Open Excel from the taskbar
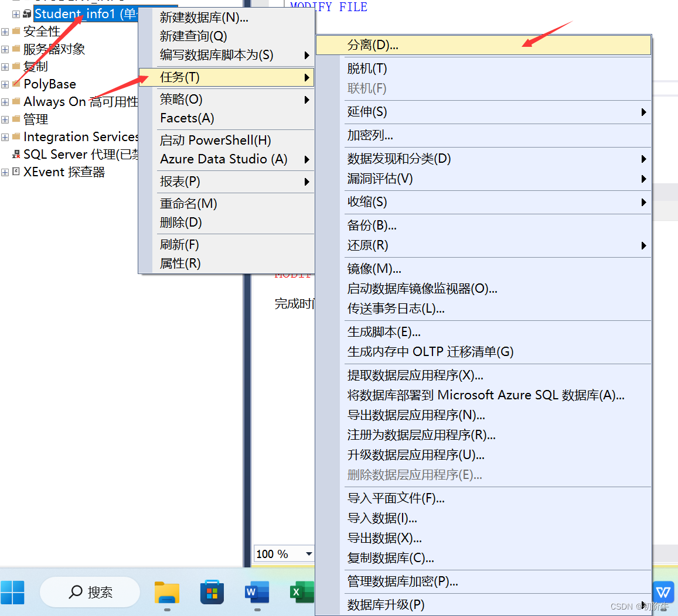This screenshot has width=678, height=616. tap(302, 592)
